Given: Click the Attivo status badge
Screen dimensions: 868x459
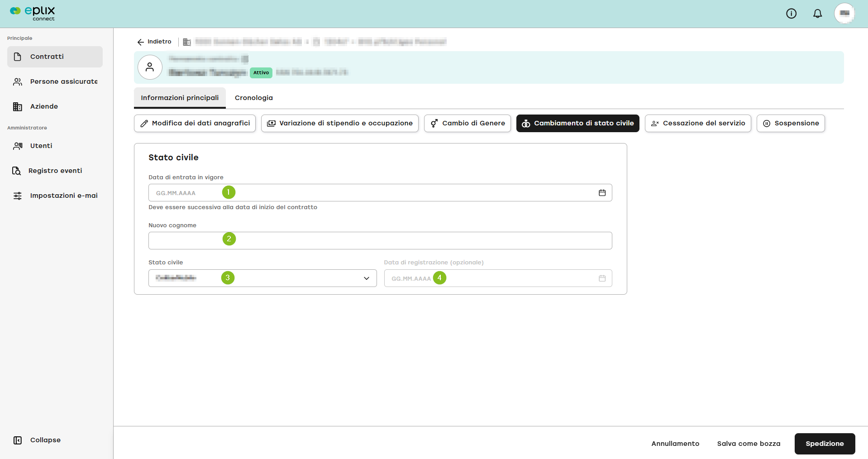Looking at the screenshot, I should 261,72.
